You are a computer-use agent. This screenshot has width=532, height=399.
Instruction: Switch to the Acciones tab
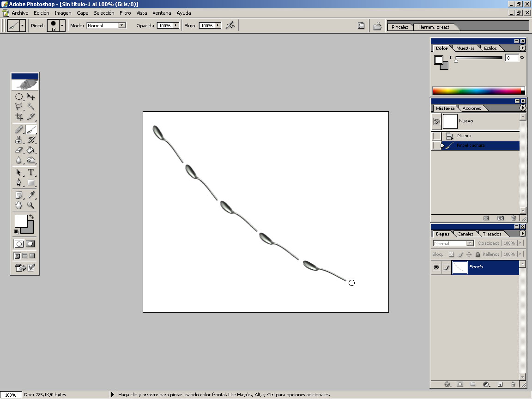(x=472, y=108)
